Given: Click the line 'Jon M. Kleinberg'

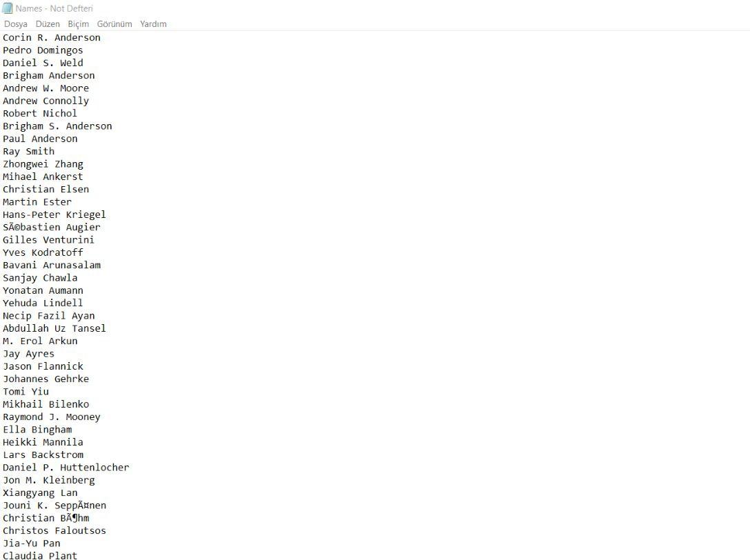Looking at the screenshot, I should tap(49, 480).
